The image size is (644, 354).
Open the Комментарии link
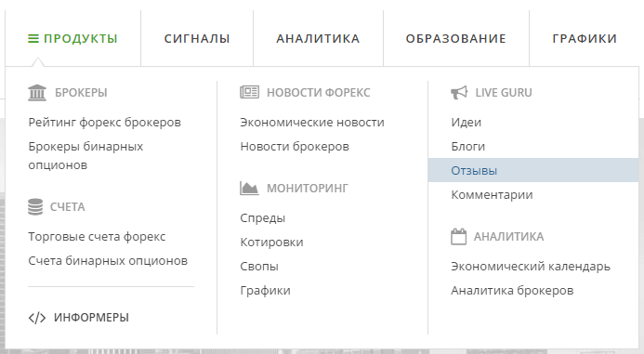(492, 195)
